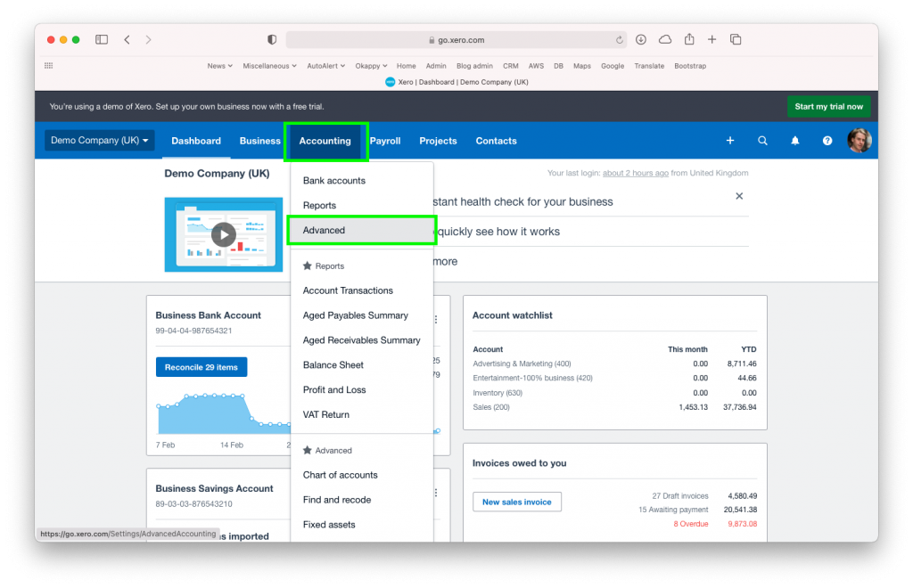Open Safari downloads icon

pos(640,39)
